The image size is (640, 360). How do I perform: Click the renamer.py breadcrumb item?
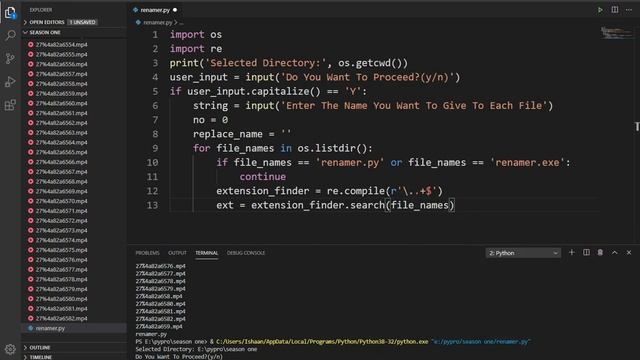coord(158,22)
